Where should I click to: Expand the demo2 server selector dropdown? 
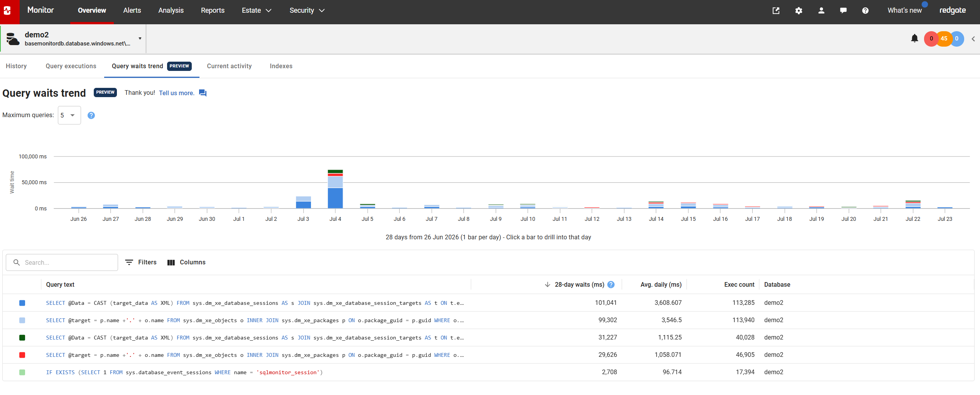point(140,39)
